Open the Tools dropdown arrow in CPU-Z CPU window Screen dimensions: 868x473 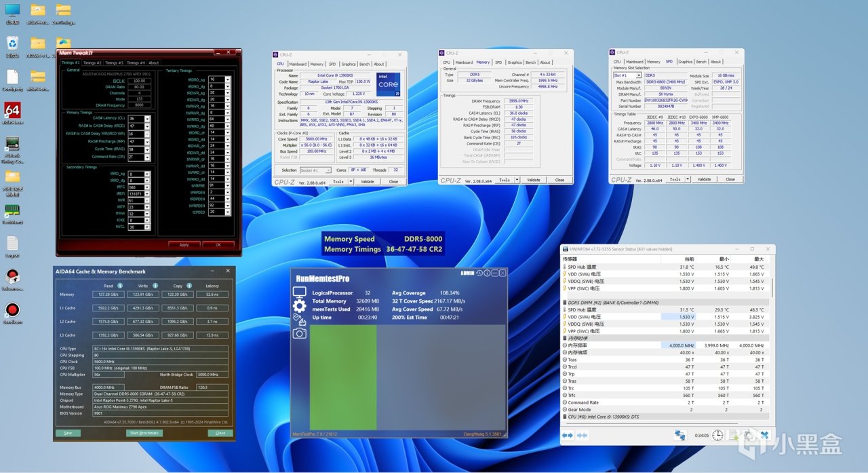[350, 182]
